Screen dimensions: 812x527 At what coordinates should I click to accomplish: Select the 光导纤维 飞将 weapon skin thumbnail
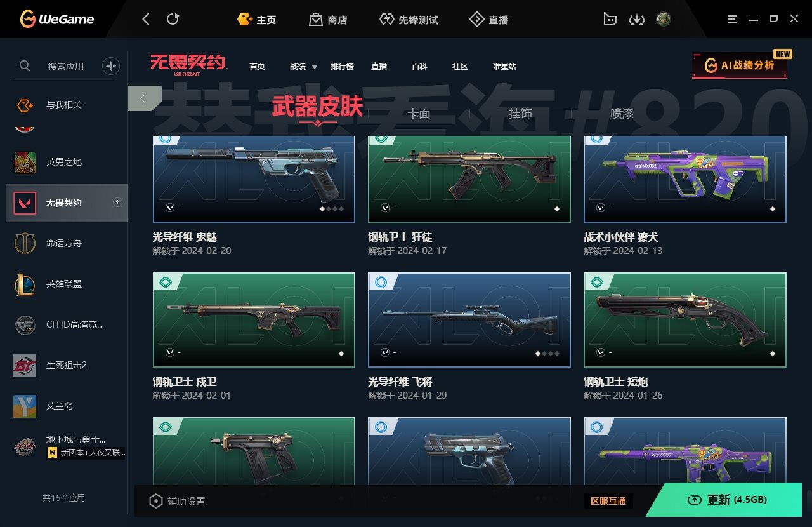point(469,320)
